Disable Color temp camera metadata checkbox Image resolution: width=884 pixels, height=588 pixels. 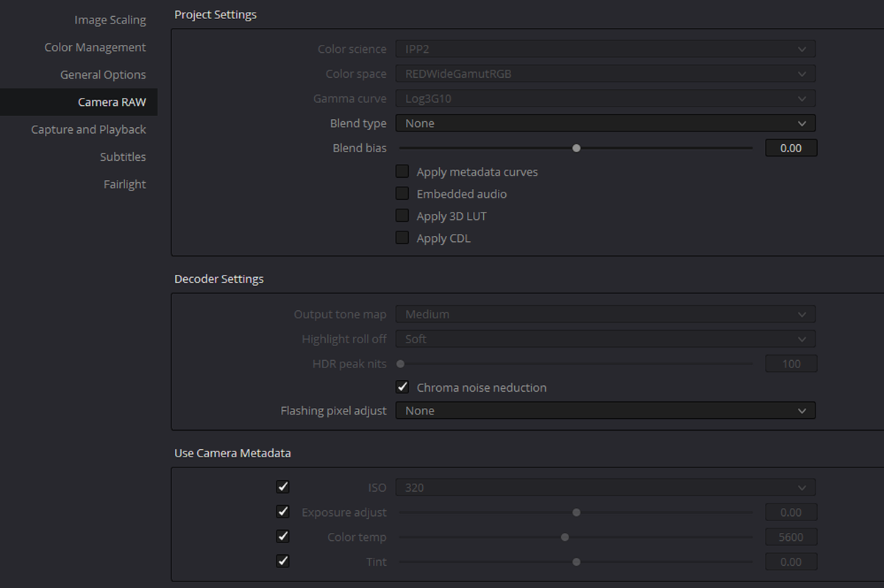point(282,536)
